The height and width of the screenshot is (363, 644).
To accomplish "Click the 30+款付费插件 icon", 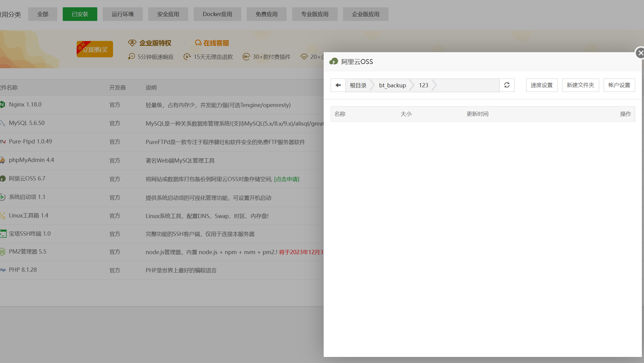I will pyautogui.click(x=246, y=57).
